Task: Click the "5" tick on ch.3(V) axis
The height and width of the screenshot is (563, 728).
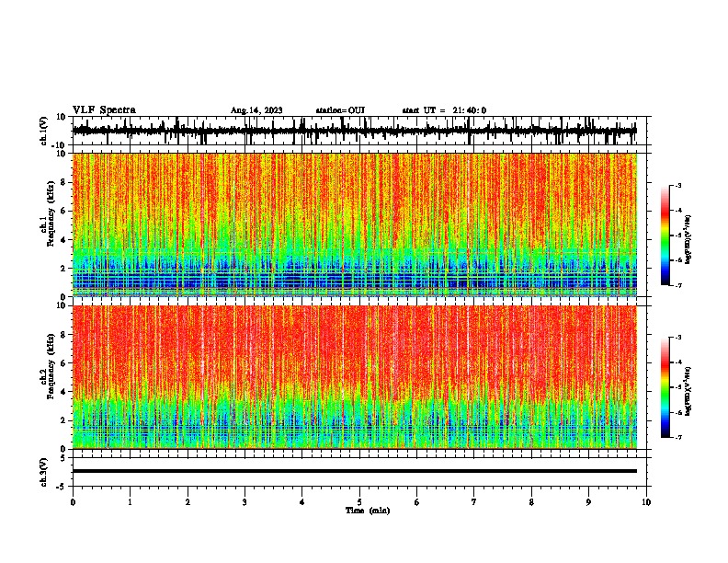Action: click(x=63, y=457)
